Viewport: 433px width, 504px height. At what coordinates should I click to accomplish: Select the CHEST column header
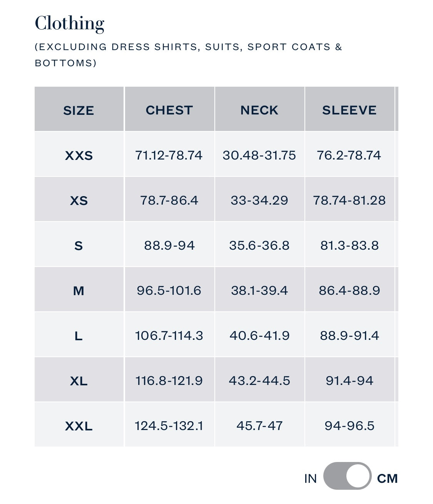pos(169,110)
